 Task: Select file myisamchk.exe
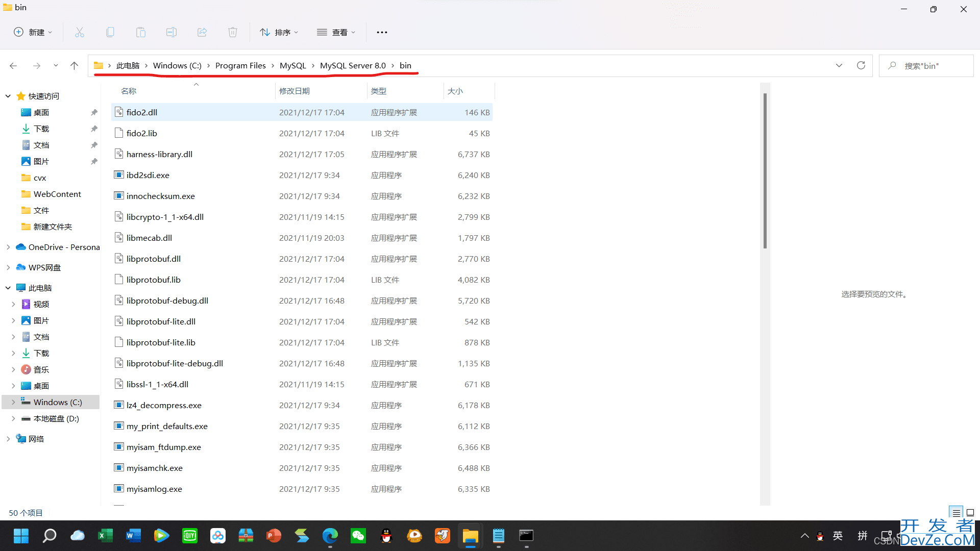(x=302, y=468)
